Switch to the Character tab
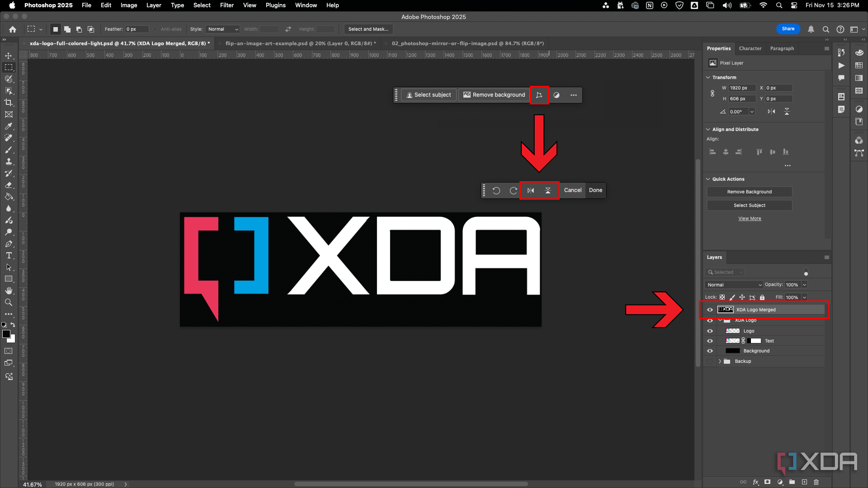The image size is (868, 488). coord(750,48)
